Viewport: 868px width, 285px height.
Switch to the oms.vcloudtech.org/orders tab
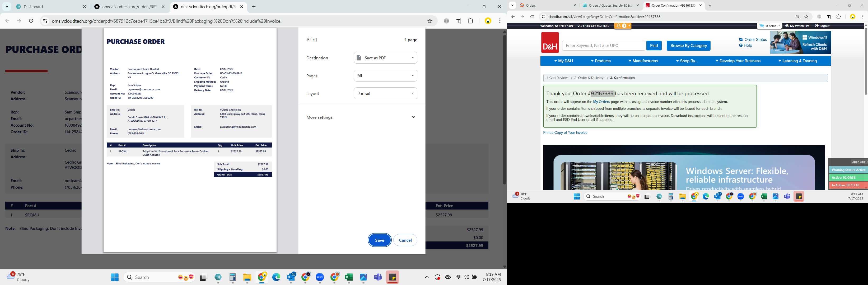[x=130, y=7]
